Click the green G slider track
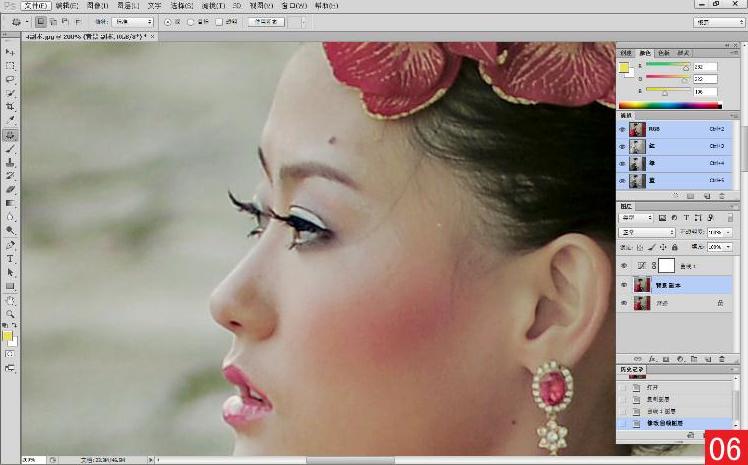This screenshot has width=748, height=465. point(668,77)
